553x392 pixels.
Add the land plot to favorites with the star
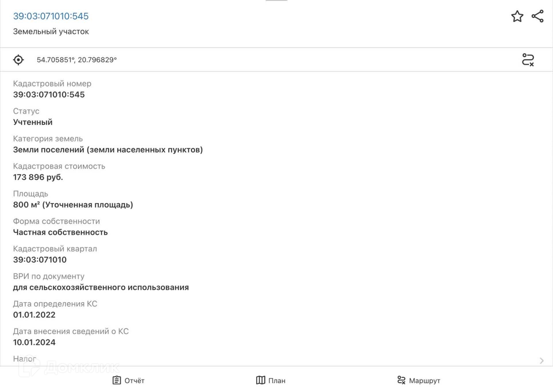tap(517, 16)
